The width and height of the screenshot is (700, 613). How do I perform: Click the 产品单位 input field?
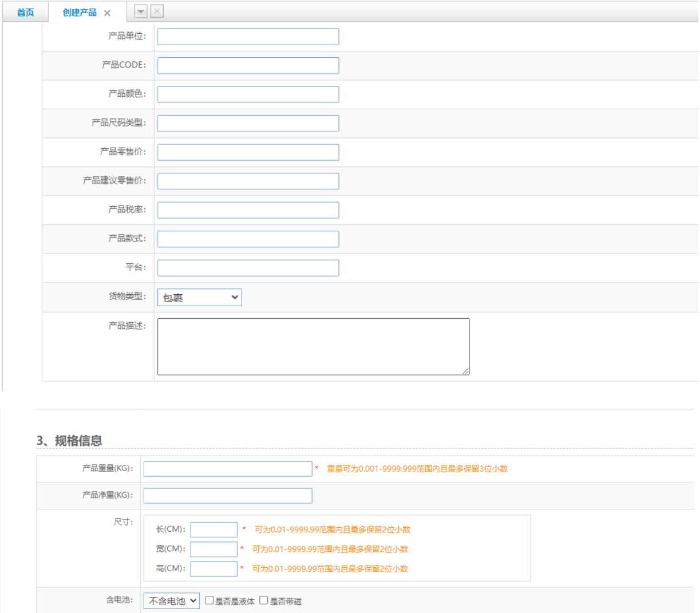click(248, 37)
